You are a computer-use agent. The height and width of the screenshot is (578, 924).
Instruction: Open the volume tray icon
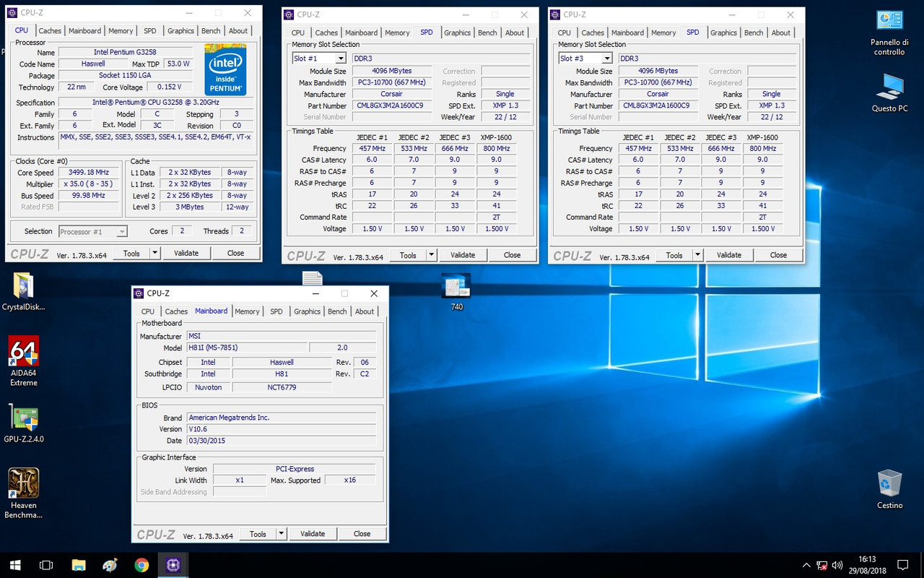pos(837,565)
